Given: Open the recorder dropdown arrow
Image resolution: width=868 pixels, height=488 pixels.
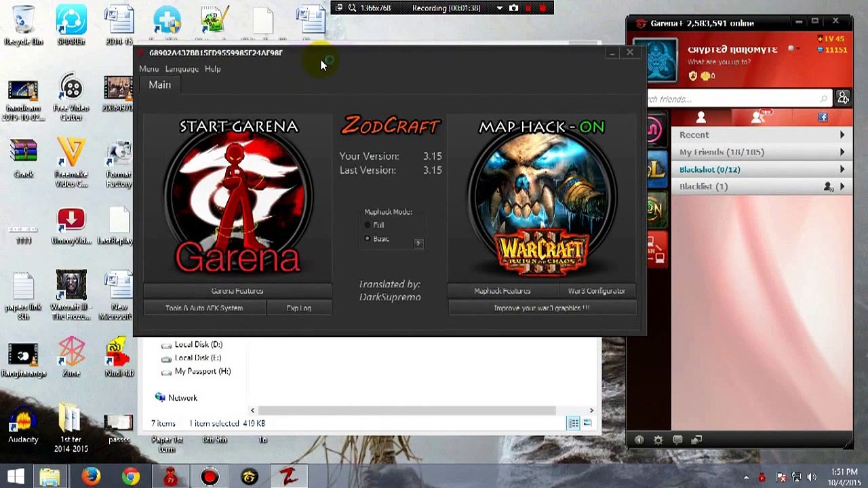Looking at the screenshot, I should (500, 8).
